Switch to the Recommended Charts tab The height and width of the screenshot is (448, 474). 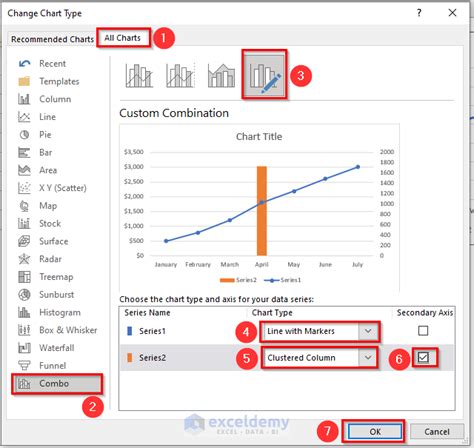click(x=52, y=39)
